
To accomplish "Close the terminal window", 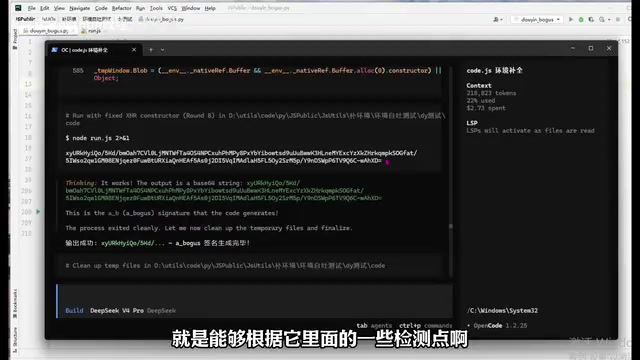I will tap(609, 48).
